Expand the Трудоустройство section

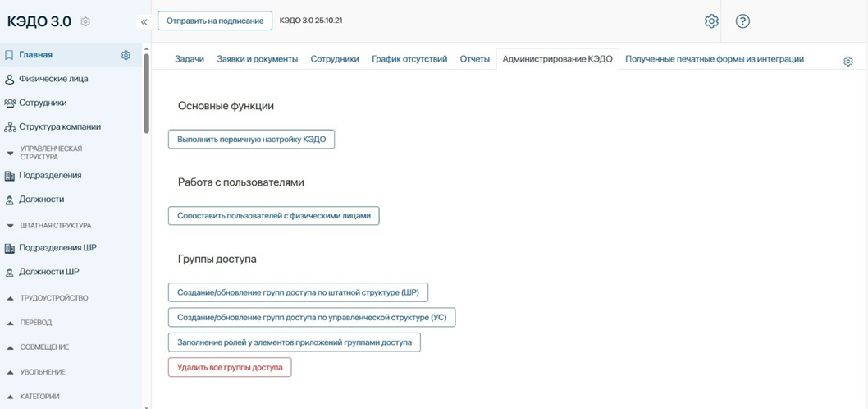(10, 298)
